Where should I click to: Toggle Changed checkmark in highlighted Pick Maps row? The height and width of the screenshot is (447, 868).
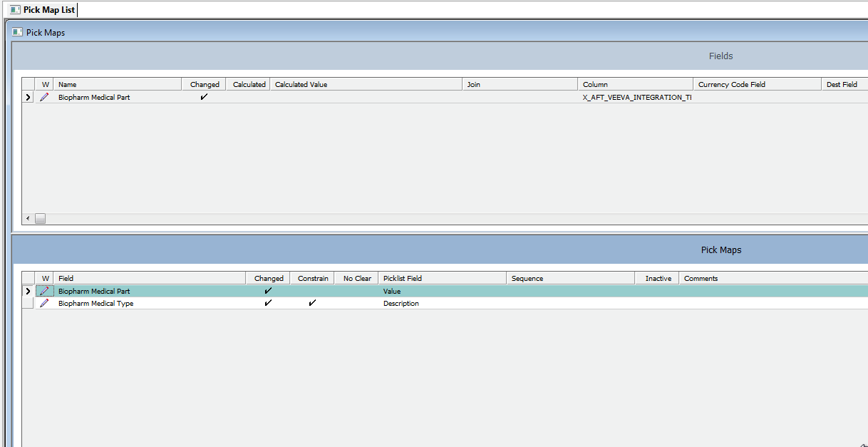(x=268, y=291)
